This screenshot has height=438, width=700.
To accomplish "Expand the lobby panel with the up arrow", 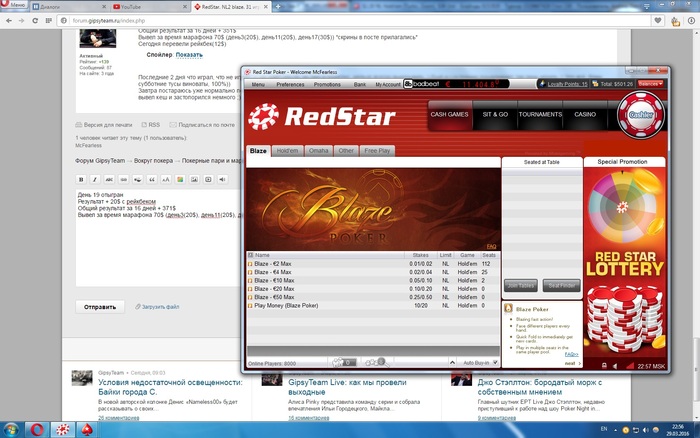I will coord(452,363).
